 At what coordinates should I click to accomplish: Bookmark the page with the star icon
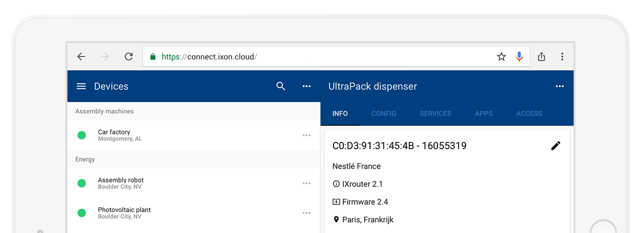click(x=501, y=57)
